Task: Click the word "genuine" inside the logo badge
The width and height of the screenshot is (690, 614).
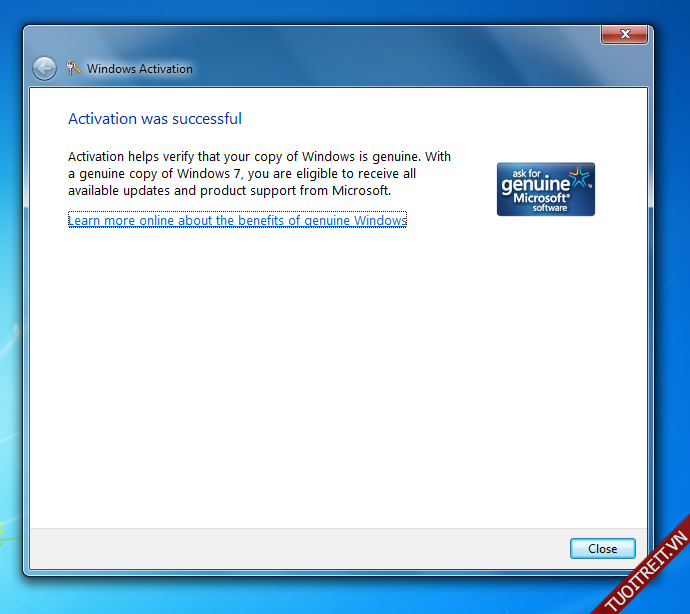Action: coord(534,185)
